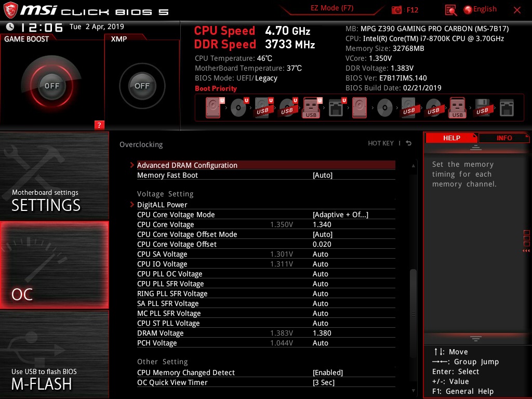The image size is (532, 399).
Task: Select the MC PLL SFR Voltage row
Action: tap(266, 313)
